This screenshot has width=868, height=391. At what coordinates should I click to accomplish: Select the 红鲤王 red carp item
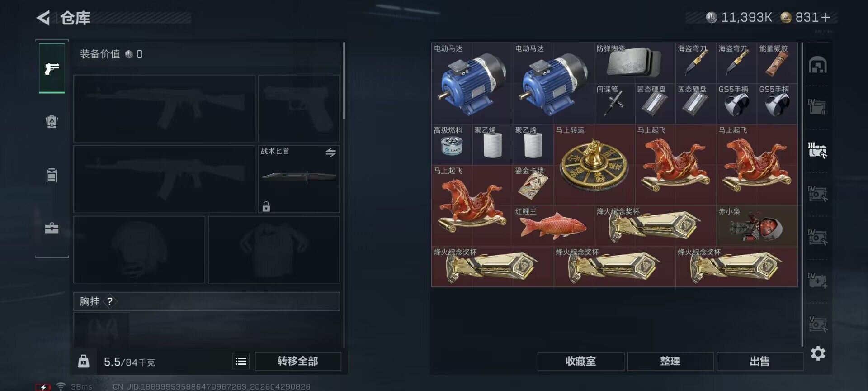click(x=553, y=226)
